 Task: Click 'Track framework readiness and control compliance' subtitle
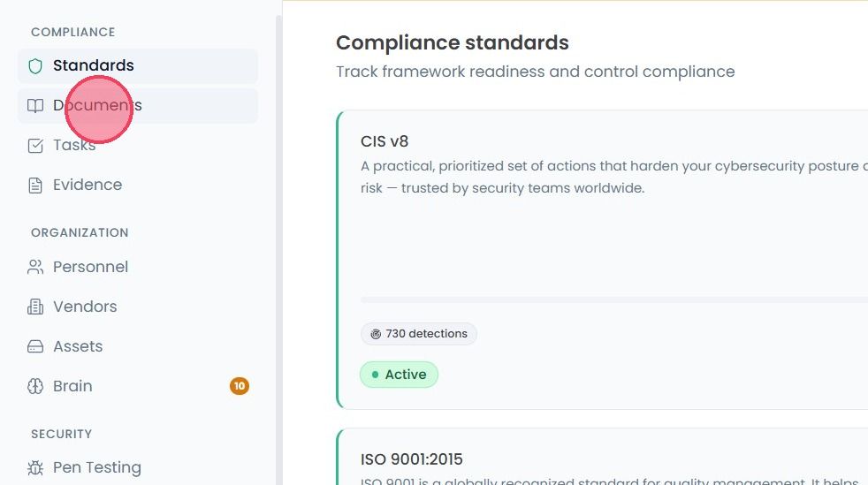click(x=536, y=72)
